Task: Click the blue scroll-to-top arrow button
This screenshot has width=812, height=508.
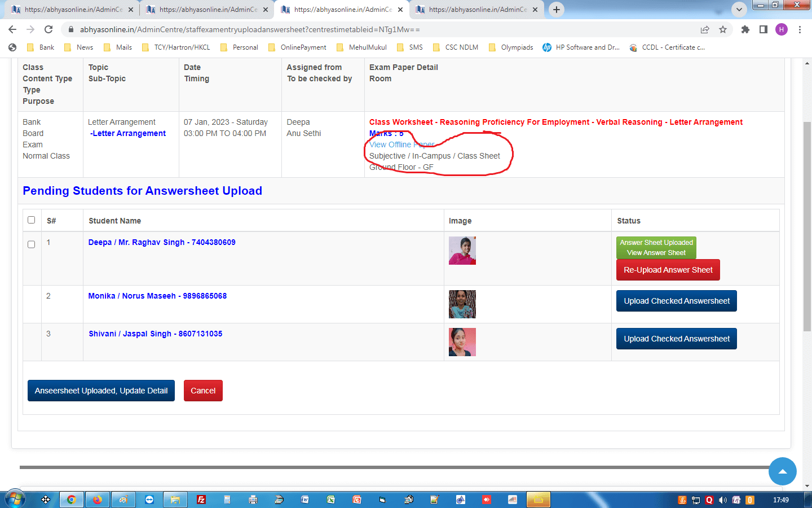Action: (x=782, y=471)
